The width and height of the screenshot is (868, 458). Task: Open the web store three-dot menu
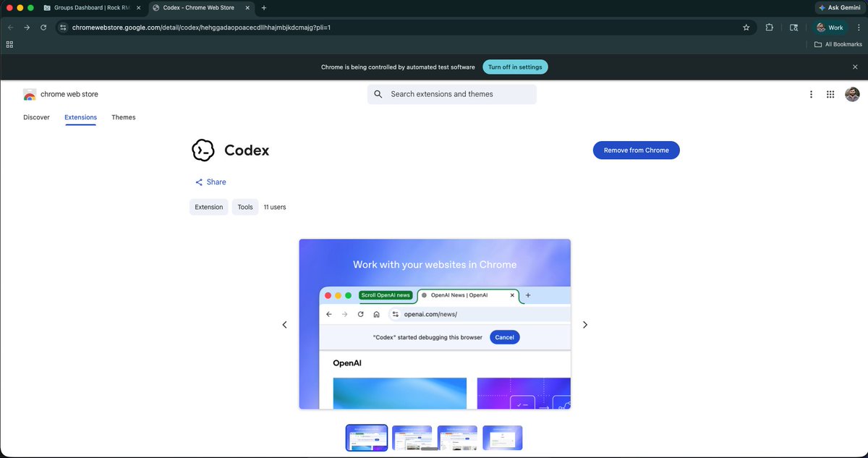pos(812,94)
